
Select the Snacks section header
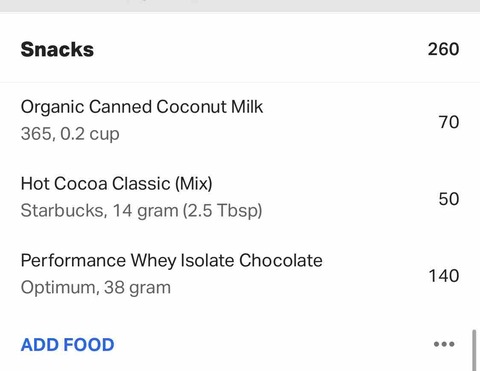coord(240,49)
